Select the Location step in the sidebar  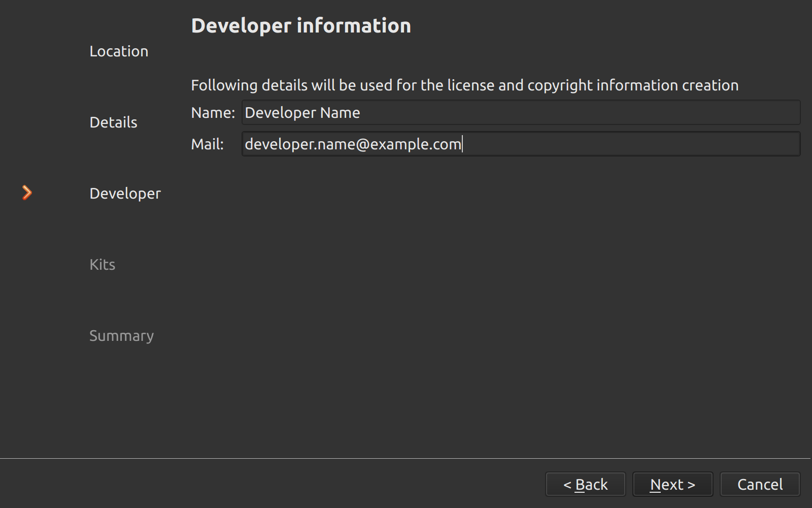tap(119, 51)
